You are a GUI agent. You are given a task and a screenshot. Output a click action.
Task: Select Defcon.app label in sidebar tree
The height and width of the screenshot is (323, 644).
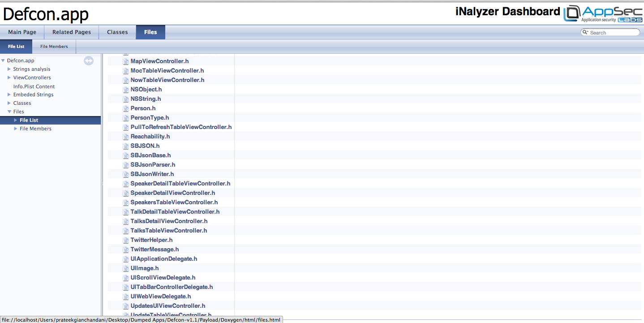click(x=21, y=60)
